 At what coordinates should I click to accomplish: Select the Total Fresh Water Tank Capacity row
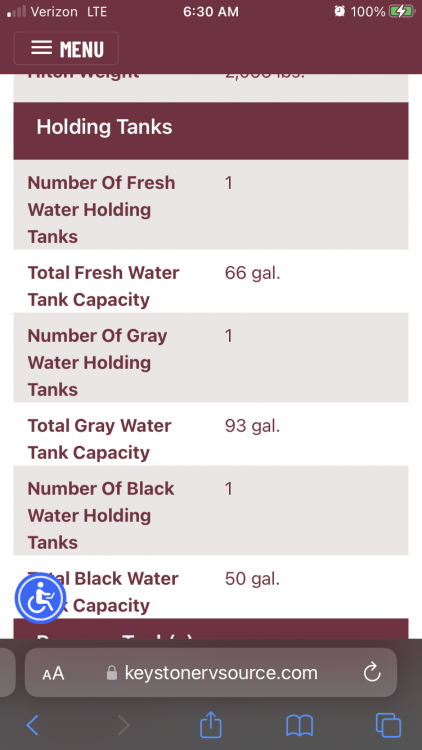tap(211, 286)
